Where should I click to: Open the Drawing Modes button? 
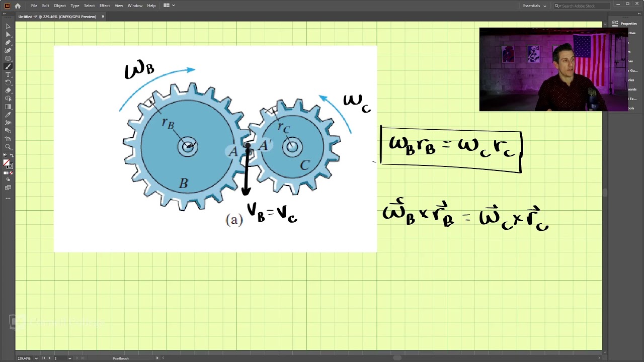tap(8, 180)
